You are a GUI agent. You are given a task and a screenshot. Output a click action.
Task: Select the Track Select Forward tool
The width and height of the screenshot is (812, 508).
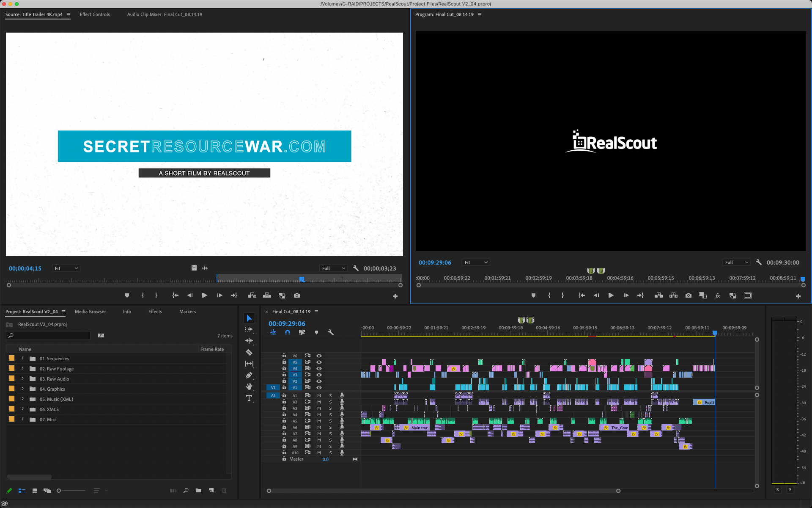(x=249, y=329)
